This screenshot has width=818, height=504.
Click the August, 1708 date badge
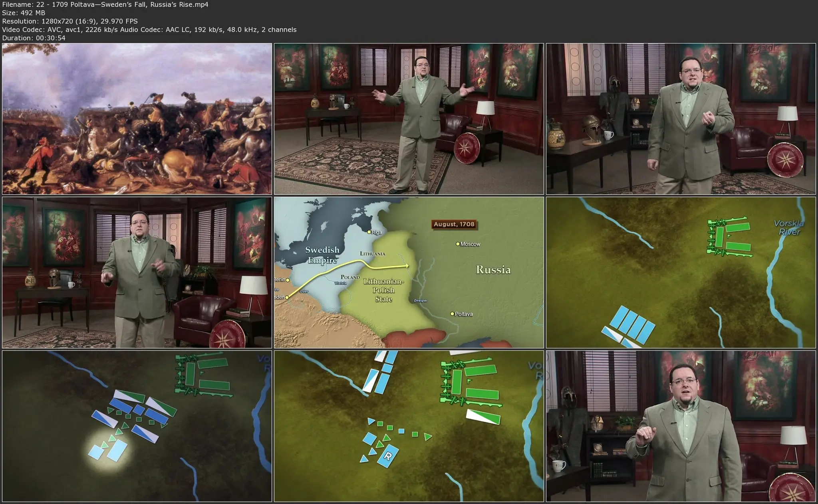point(454,224)
